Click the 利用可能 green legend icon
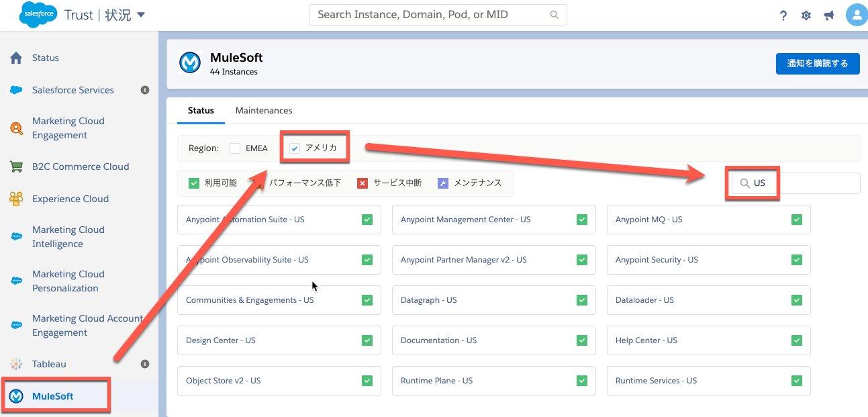This screenshot has width=868, height=417. coord(194,183)
